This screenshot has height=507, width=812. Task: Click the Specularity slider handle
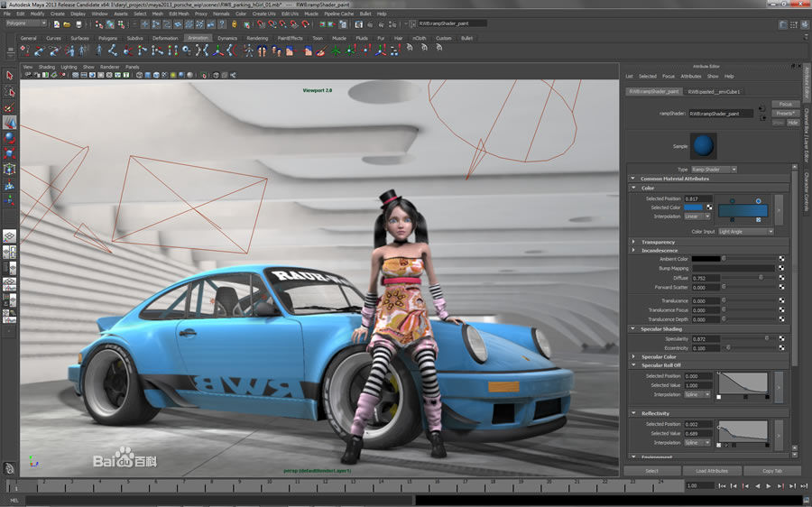pyautogui.click(x=767, y=338)
